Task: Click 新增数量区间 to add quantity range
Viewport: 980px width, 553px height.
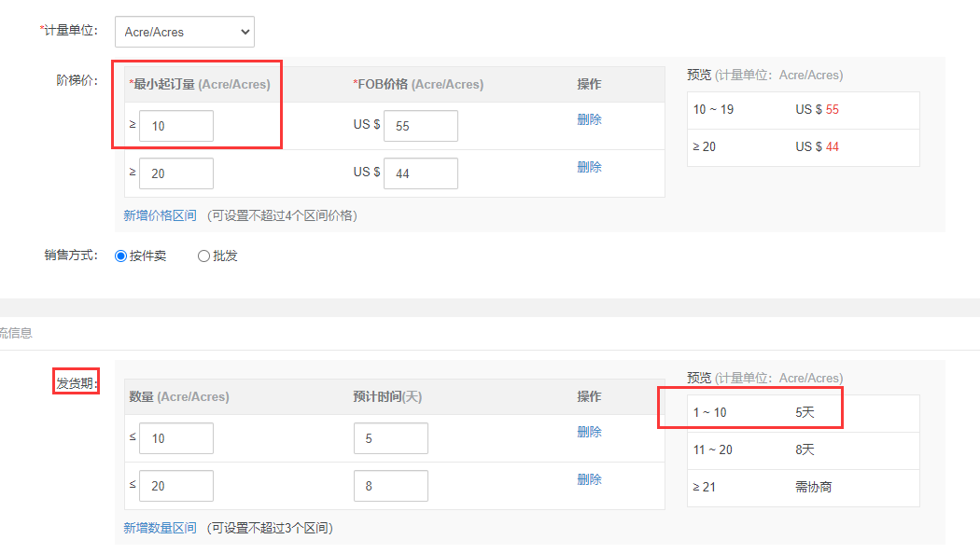Action: pyautogui.click(x=160, y=528)
